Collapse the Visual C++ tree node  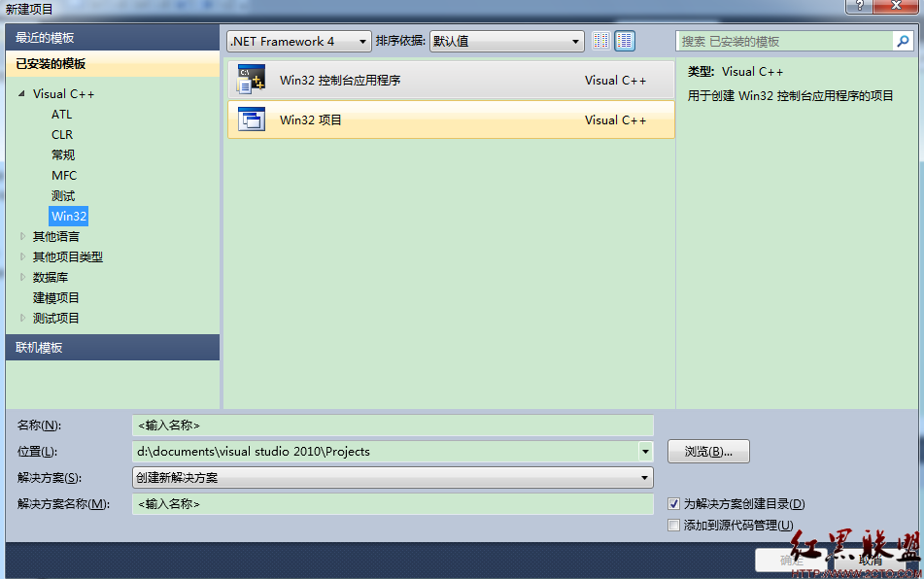pyautogui.click(x=21, y=93)
